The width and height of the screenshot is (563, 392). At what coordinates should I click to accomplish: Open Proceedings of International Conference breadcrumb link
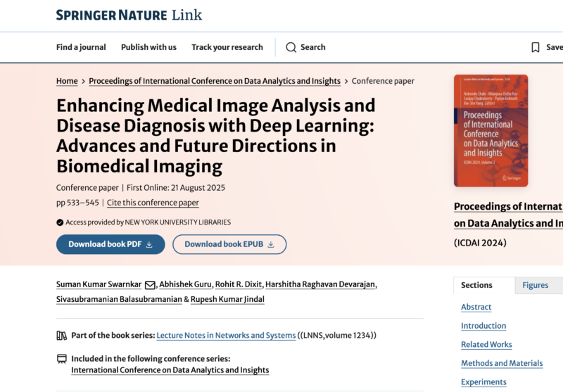pyautogui.click(x=215, y=81)
